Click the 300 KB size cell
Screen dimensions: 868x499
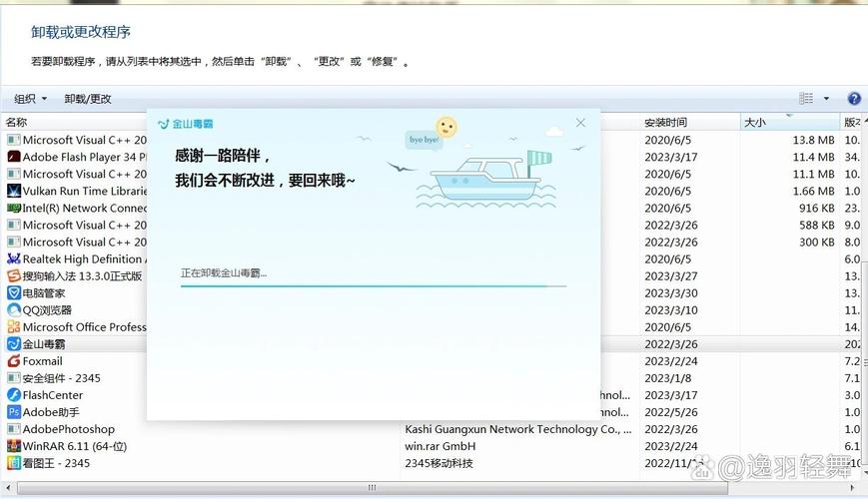(x=816, y=243)
